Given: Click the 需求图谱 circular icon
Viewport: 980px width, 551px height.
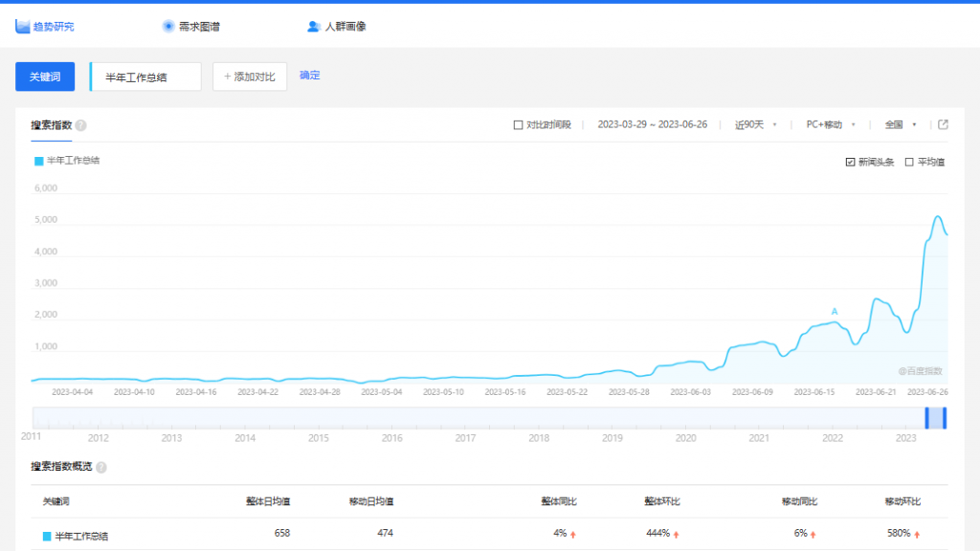Looking at the screenshot, I should (168, 26).
